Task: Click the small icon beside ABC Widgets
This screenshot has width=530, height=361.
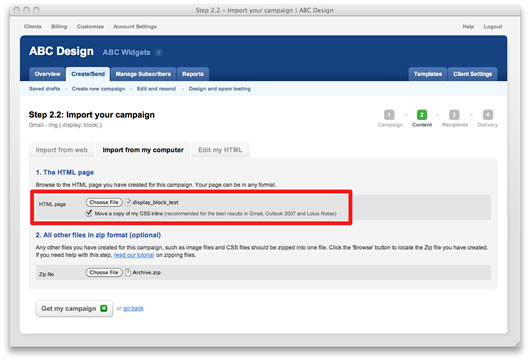Action: click(x=159, y=52)
